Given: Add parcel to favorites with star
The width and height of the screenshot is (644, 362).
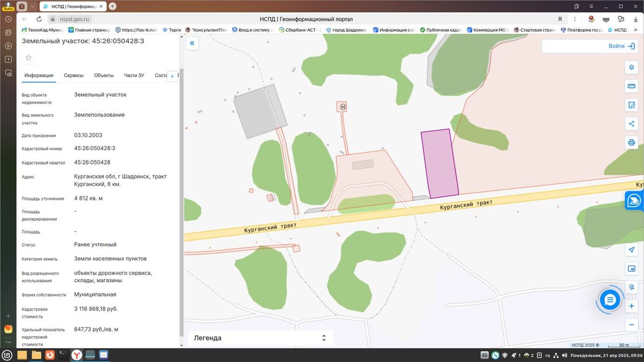Looking at the screenshot, I should (28, 57).
